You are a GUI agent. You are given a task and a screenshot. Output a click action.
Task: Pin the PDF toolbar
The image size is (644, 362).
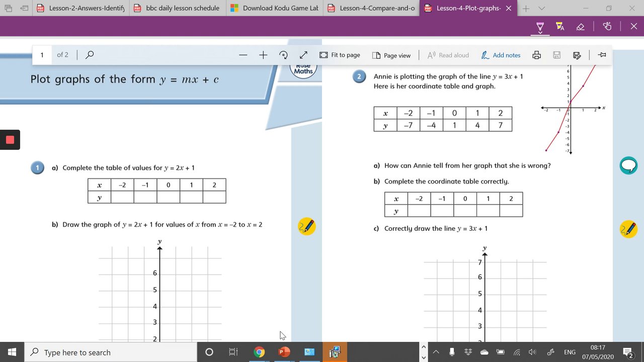[602, 55]
